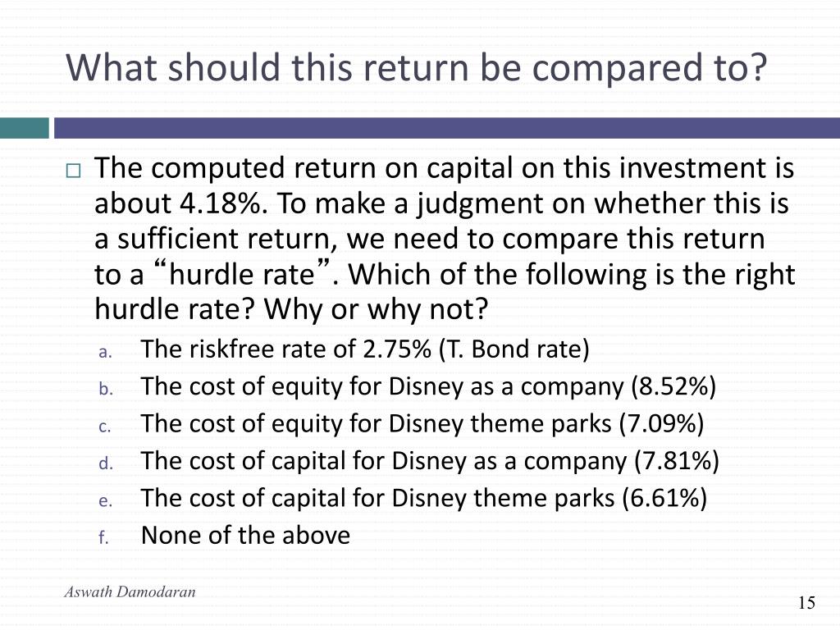
Task: Select option e. theme parks capital 6.61%
Action: [424, 498]
